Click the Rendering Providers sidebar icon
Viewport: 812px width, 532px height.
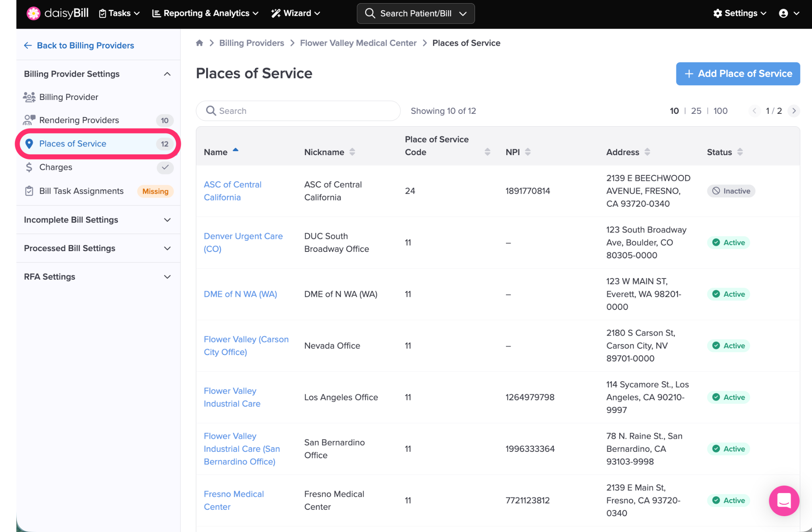pos(29,120)
